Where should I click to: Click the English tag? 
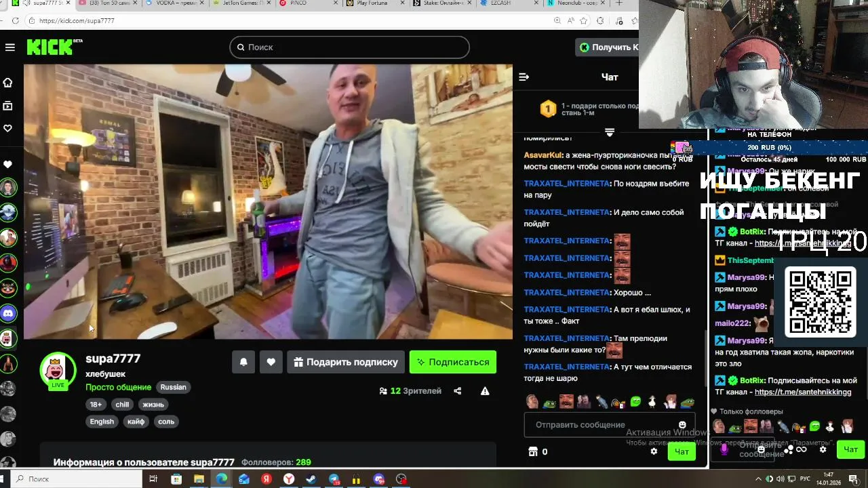pyautogui.click(x=102, y=422)
